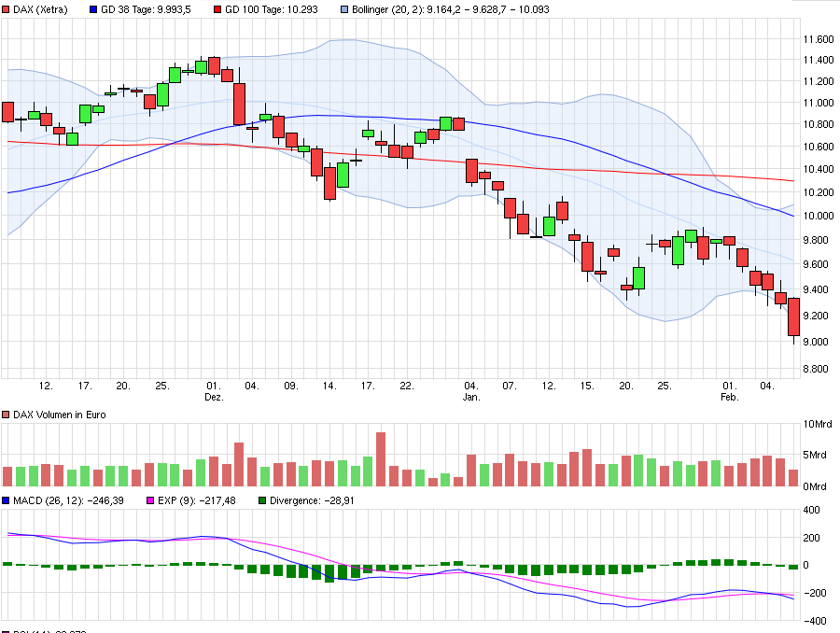Viewport: 840px width, 633px height.
Task: Click the red GD 100 Tage legend swatch
Action: coord(217,9)
